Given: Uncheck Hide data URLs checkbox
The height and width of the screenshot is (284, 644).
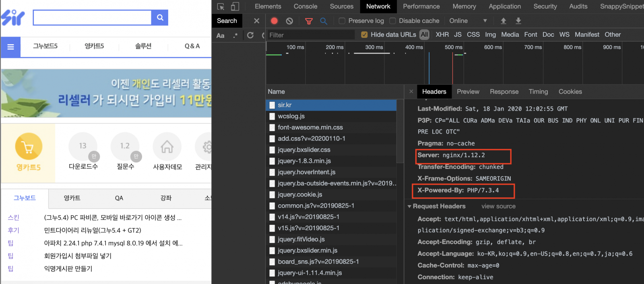Looking at the screenshot, I should point(364,35).
